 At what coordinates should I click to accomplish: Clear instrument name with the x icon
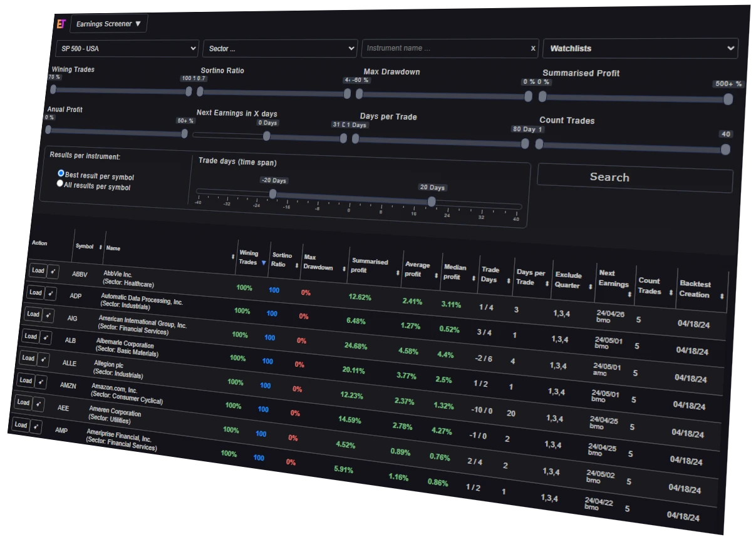pyautogui.click(x=533, y=48)
